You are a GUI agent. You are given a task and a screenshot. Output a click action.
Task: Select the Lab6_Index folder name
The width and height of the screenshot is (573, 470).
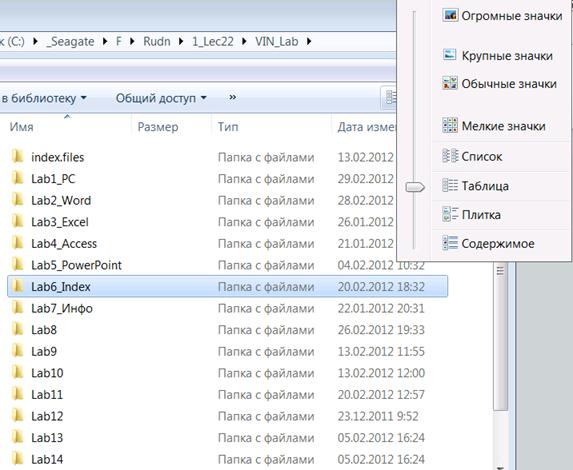pos(61,287)
